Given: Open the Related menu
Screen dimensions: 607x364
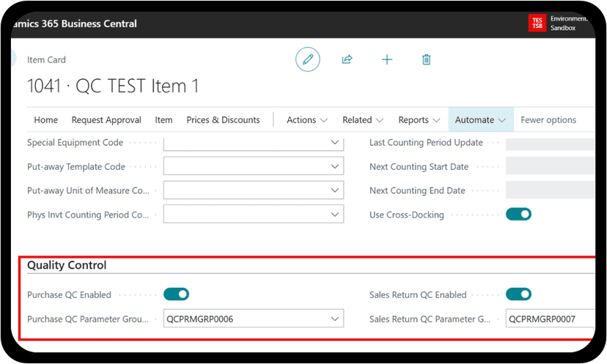Looking at the screenshot, I should [x=363, y=120].
